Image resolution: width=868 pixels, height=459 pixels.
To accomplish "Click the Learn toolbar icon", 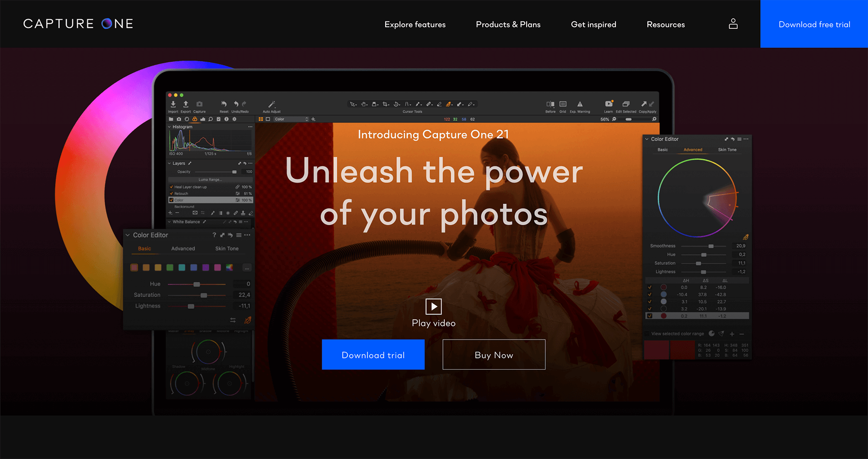I will point(609,104).
